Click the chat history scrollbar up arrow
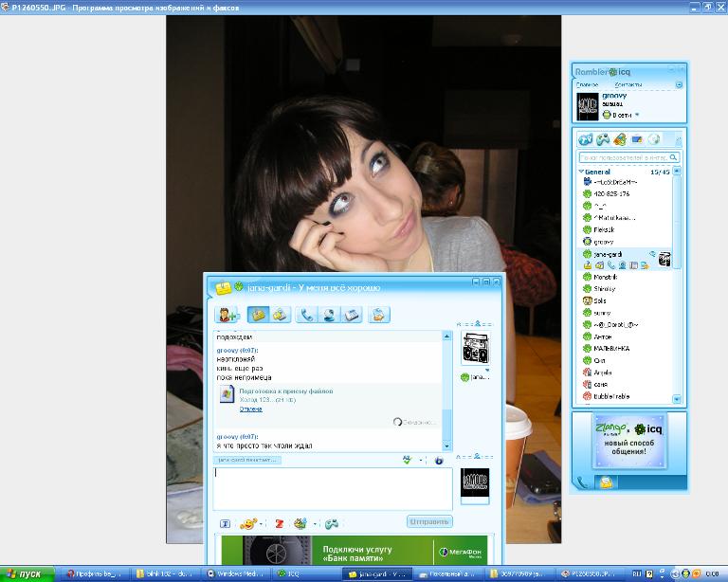The width and height of the screenshot is (728, 582). [x=446, y=336]
